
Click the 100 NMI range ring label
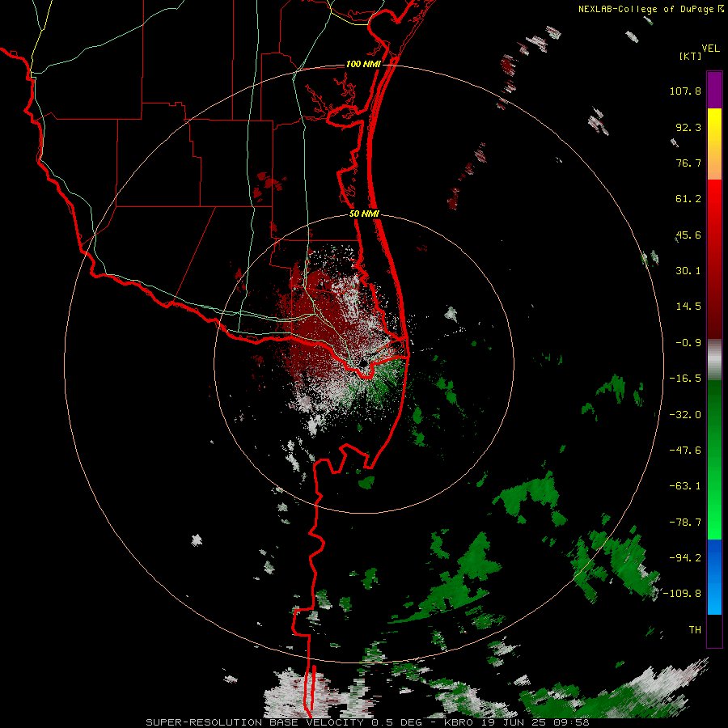pos(363,64)
